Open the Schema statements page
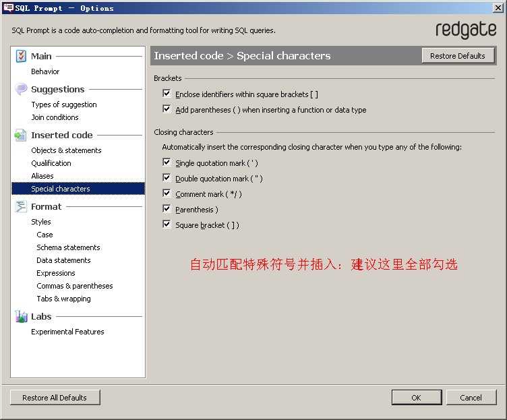Viewport: 507px width, 420px height. click(68, 247)
